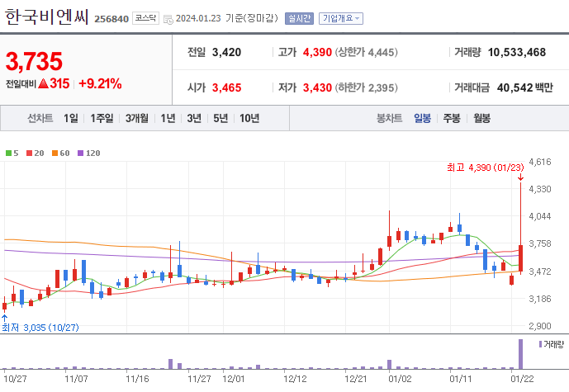The height and width of the screenshot is (392, 569).
Task: Click the 저가 value 3,430
Action: click(x=317, y=87)
